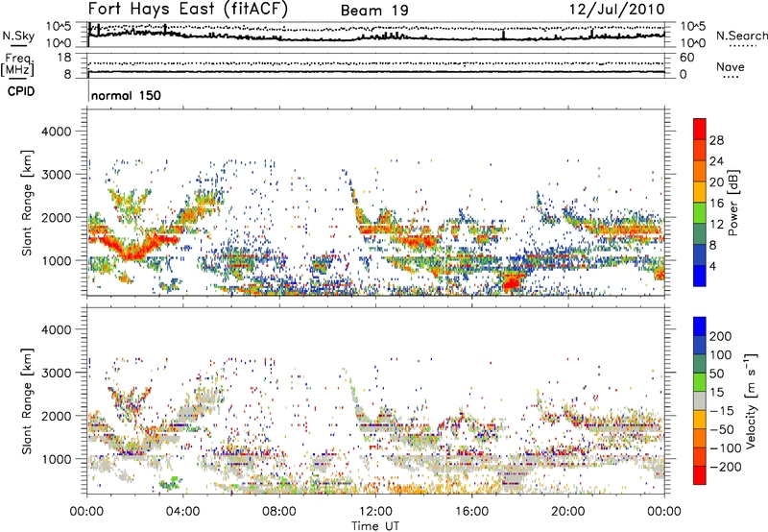Click the strong red echo patch near 17:30 in the power panel
768x532 pixels.
(512, 282)
